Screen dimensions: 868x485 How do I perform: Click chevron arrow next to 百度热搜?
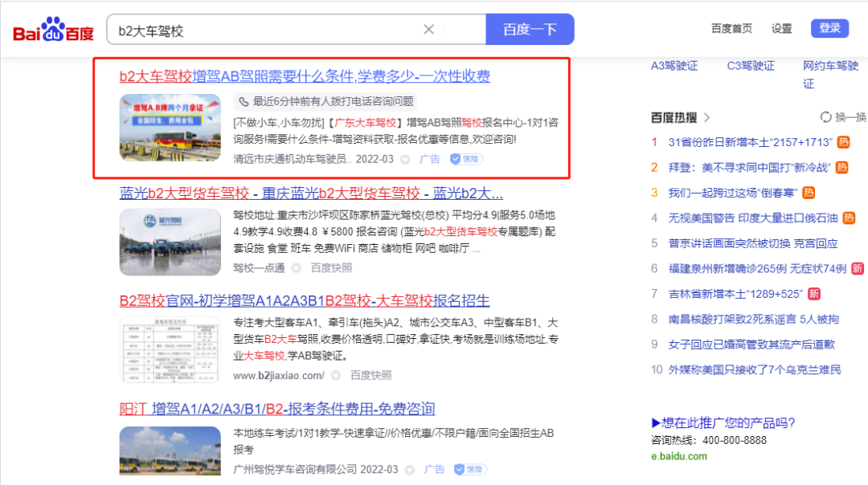pyautogui.click(x=707, y=117)
